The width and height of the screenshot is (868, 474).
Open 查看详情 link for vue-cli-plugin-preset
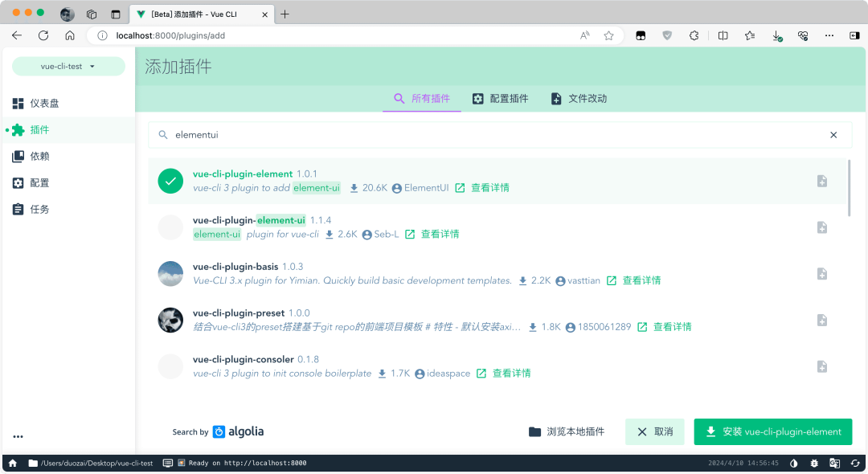665,328
